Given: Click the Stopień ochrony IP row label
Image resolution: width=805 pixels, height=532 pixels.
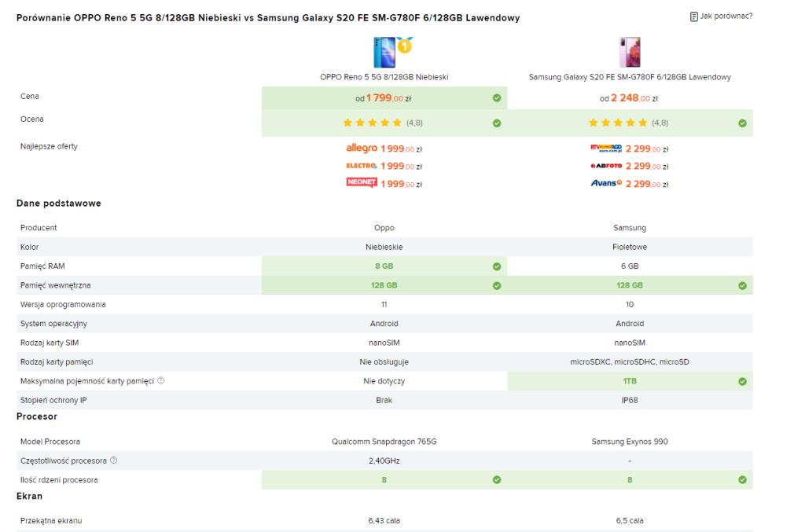Looking at the screenshot, I should pos(53,400).
